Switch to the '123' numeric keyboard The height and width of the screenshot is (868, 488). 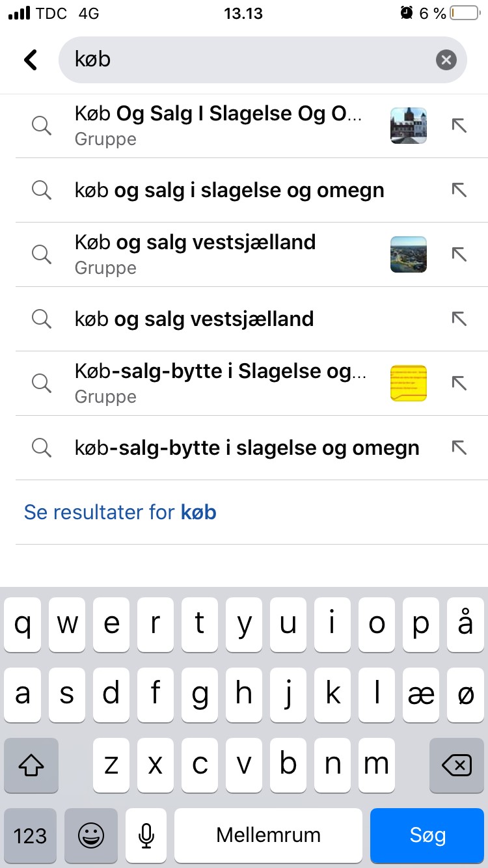point(31,835)
